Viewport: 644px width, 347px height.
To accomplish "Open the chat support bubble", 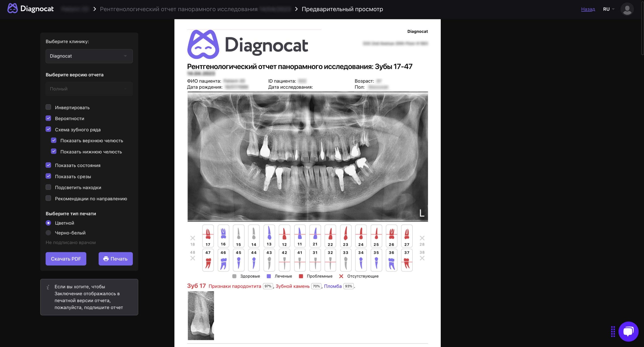I will coord(628,331).
